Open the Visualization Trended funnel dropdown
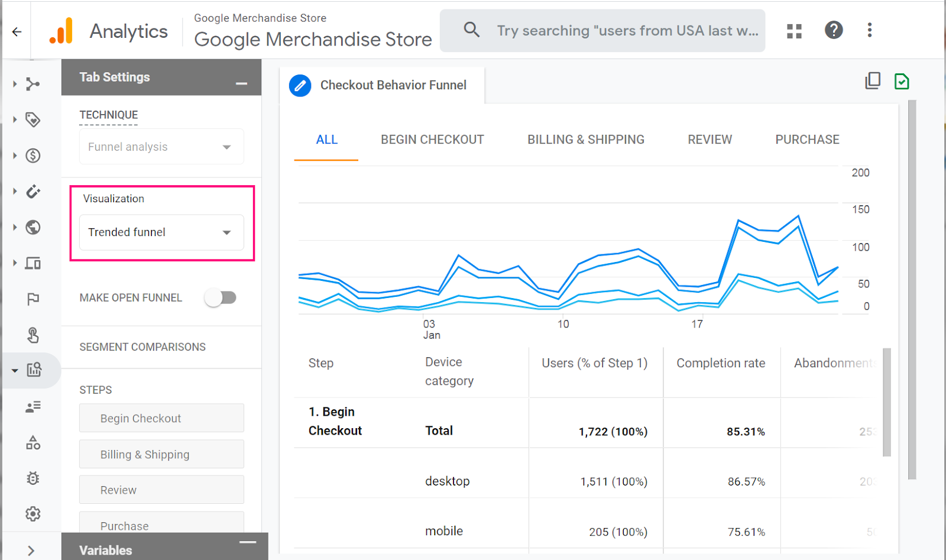This screenshot has height=560, width=946. (161, 232)
